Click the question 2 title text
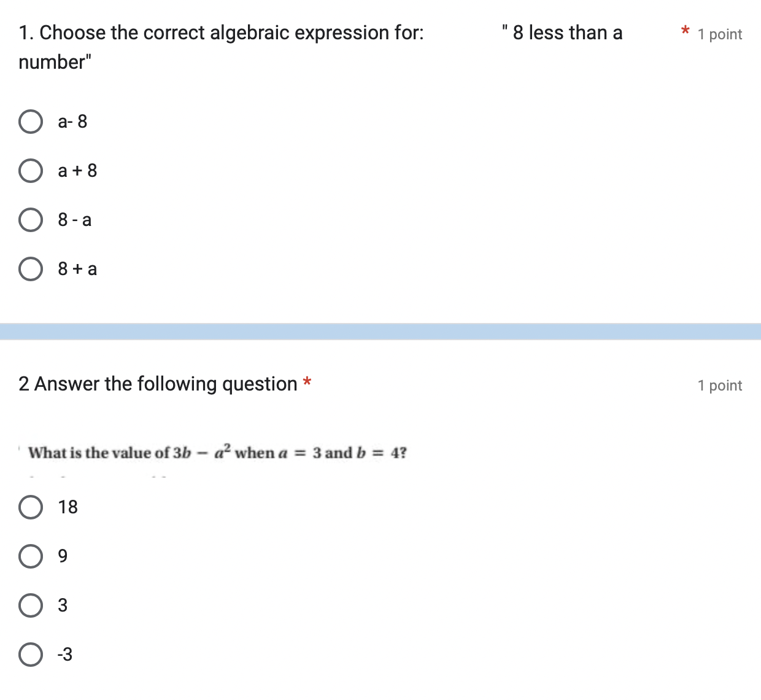Screen dimensions: 761x700 tap(156, 383)
